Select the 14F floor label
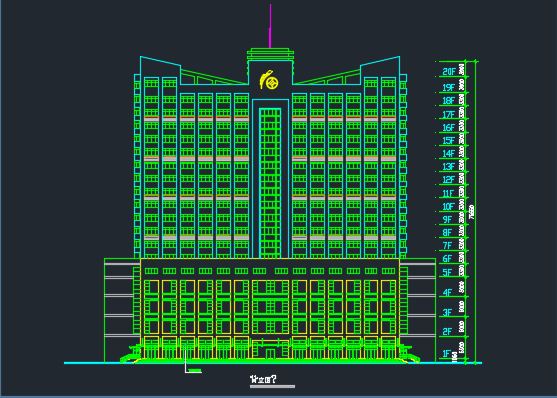557x398 pixels. [x=449, y=154]
